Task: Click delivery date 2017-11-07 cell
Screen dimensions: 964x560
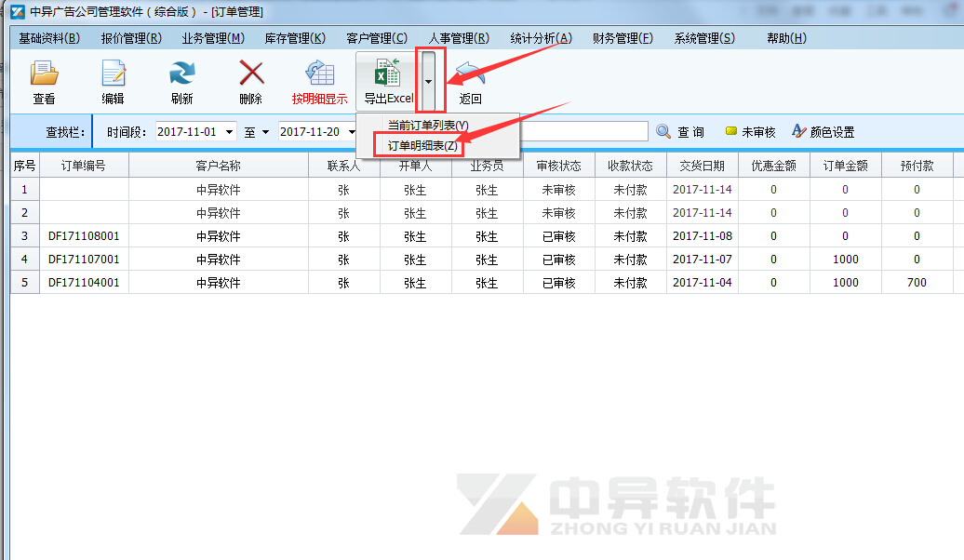Action: pos(703,260)
